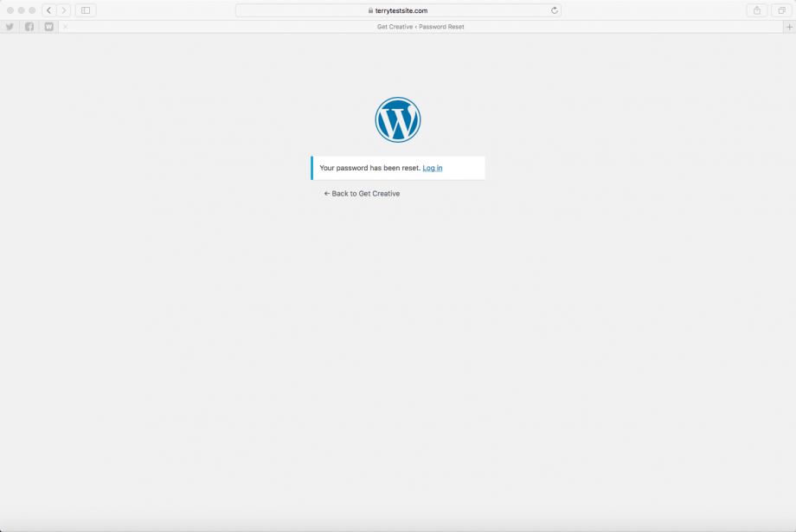
Task: Follow the Log in link
Action: [x=433, y=168]
